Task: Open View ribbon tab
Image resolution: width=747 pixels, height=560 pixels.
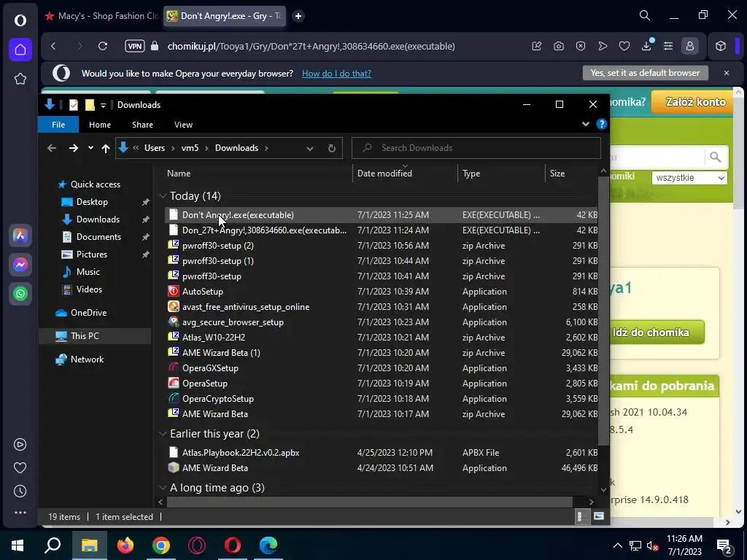Action: [x=183, y=125]
